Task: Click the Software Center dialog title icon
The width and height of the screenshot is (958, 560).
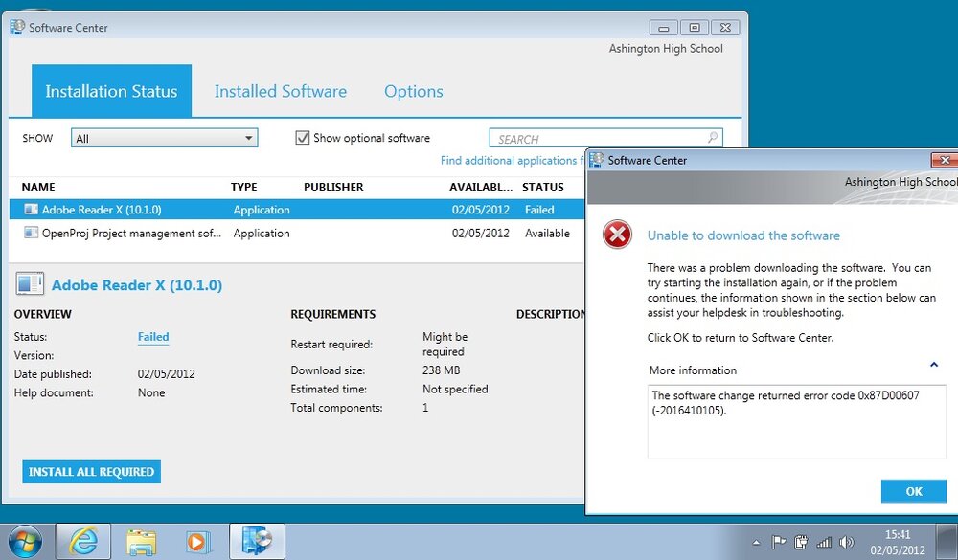Action: (x=596, y=160)
